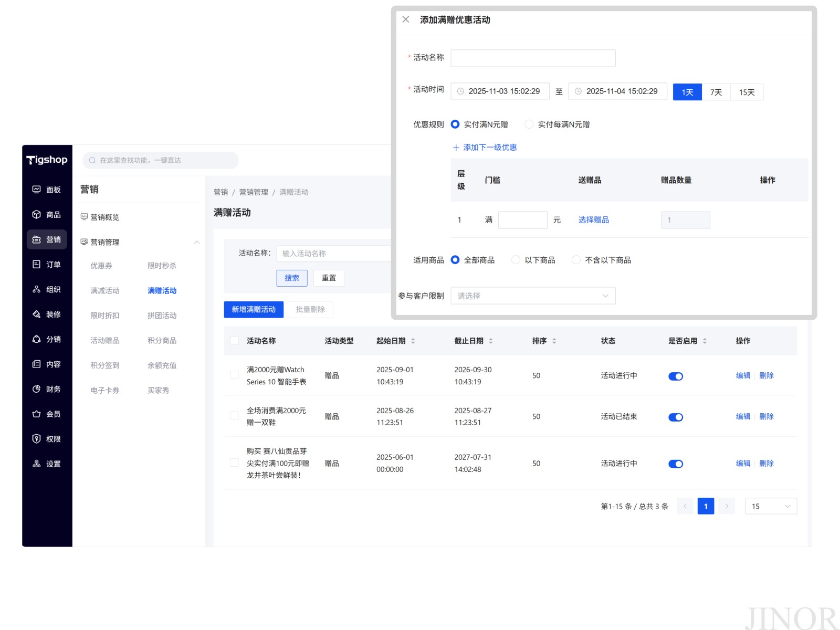Go to 限时秒杀 submenu item
Viewport: 840px width, 630px height.
coord(162,266)
